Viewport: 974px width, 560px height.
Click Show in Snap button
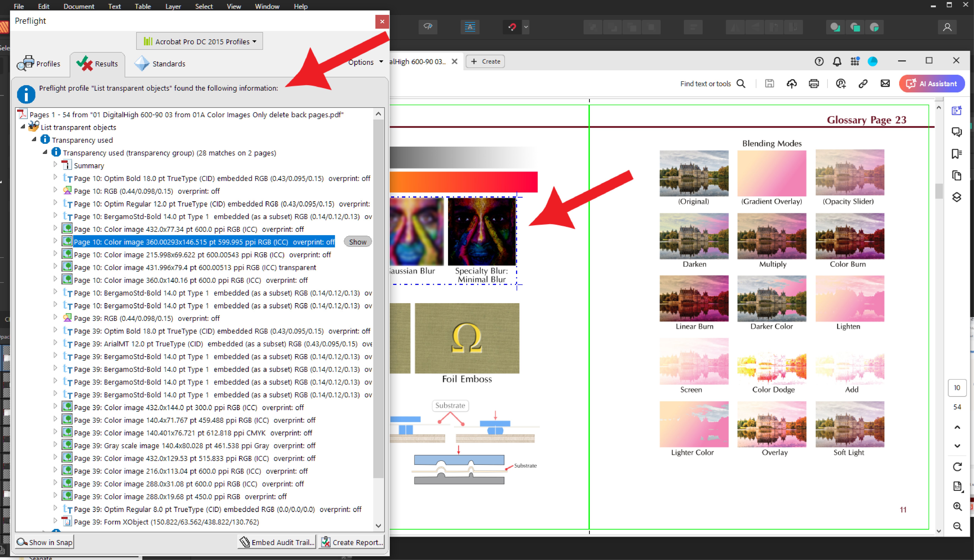(x=44, y=542)
